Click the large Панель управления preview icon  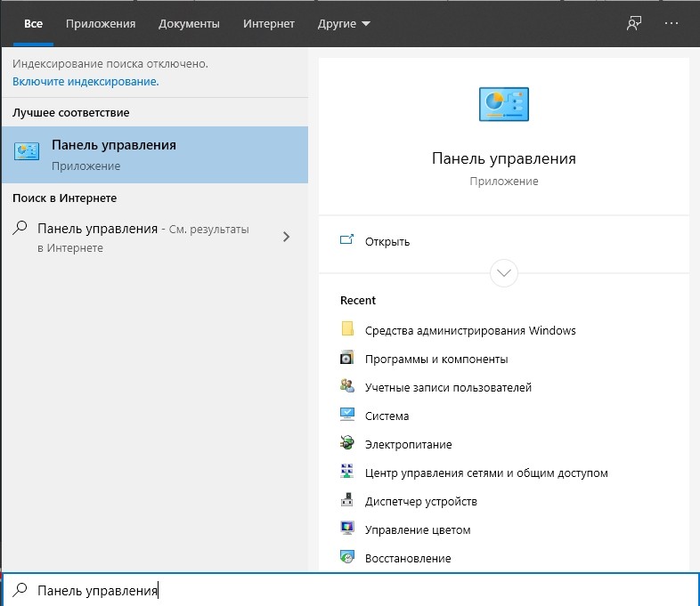coord(503,104)
